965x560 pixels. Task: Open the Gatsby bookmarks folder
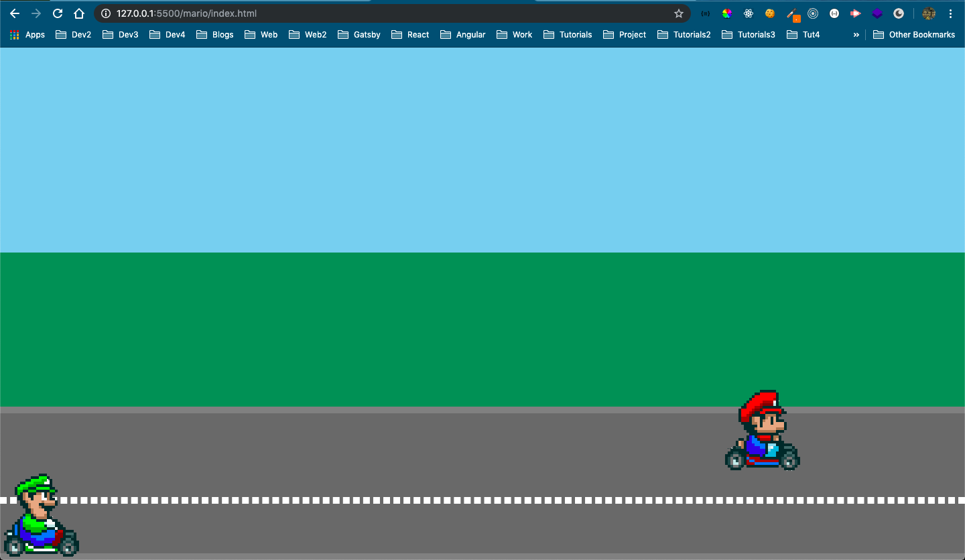(x=359, y=35)
